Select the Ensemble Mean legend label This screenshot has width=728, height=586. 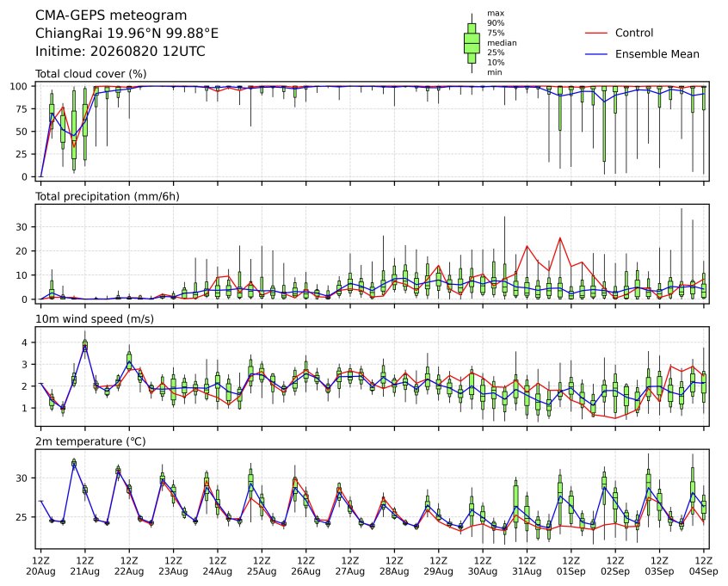(x=657, y=54)
